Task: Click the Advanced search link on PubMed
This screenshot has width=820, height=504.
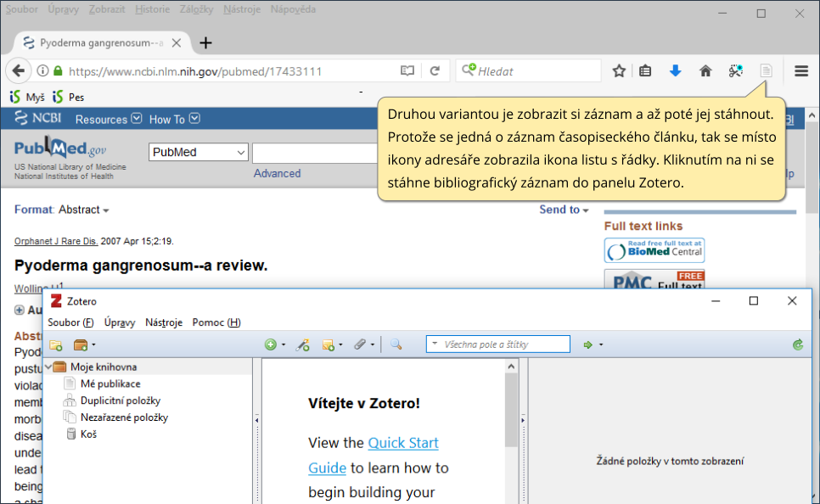Action: tap(278, 174)
